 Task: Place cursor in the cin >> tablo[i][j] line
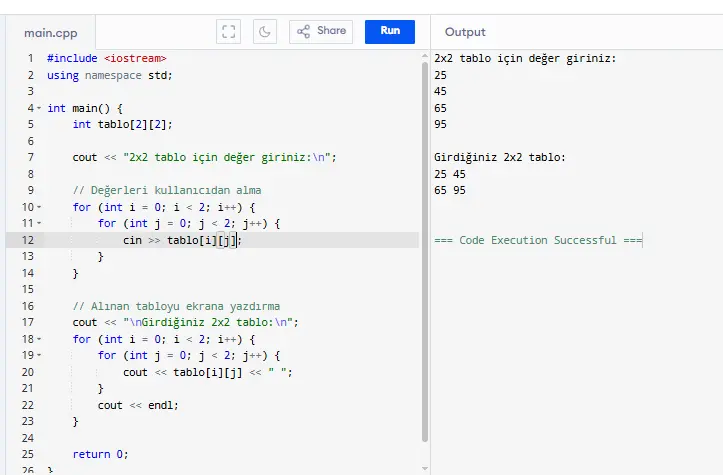(182, 240)
